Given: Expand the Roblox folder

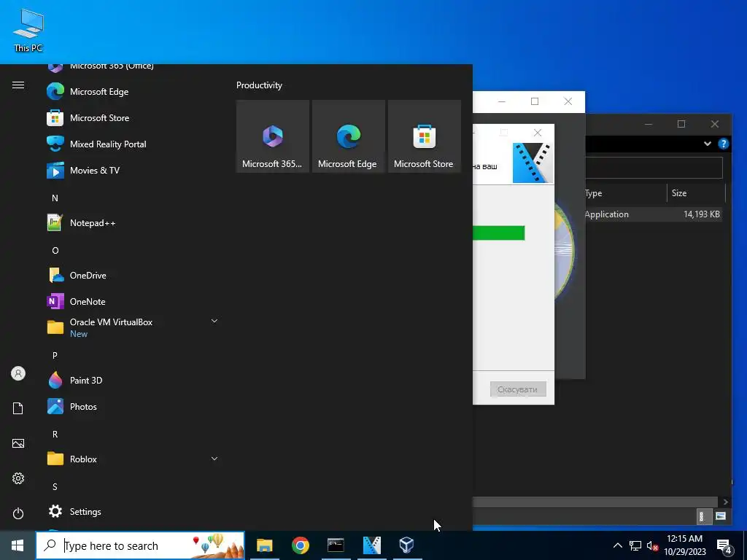Looking at the screenshot, I should tap(214, 459).
